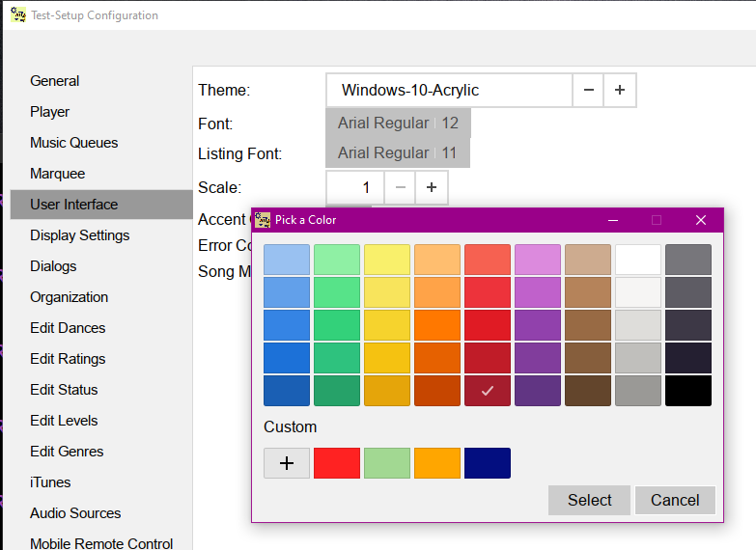Choose the checked dark red swatch
Screen dimensions: 756x550
coord(488,391)
